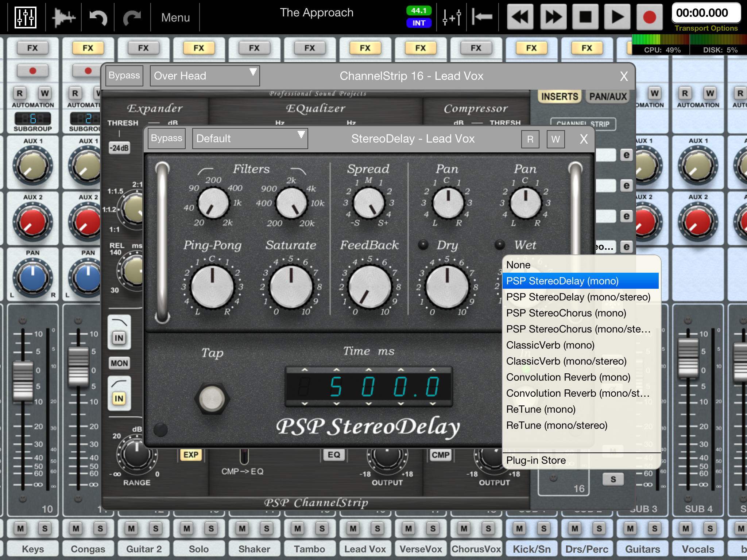Undo the last action
This screenshot has width=747, height=560.
(98, 17)
